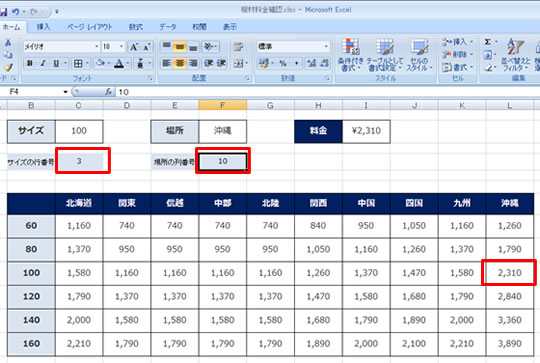Click the AutoSum sigma icon

click(x=488, y=42)
